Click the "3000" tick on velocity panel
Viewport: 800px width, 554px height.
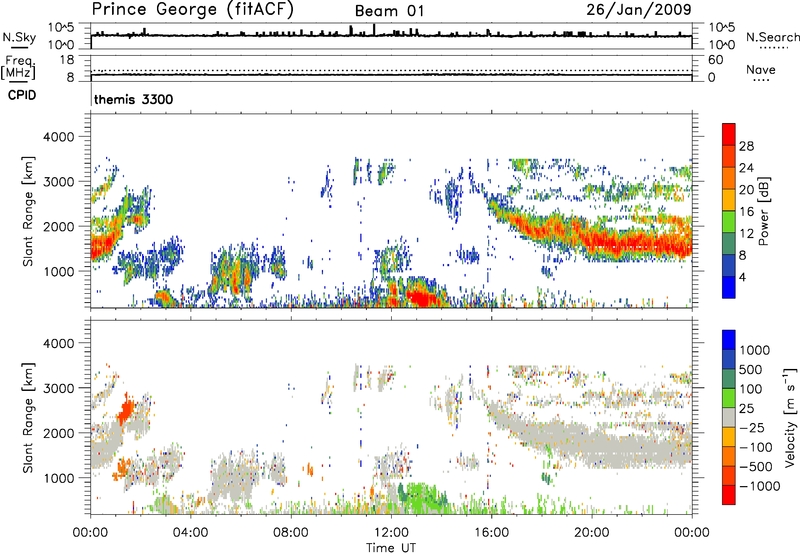(59, 388)
